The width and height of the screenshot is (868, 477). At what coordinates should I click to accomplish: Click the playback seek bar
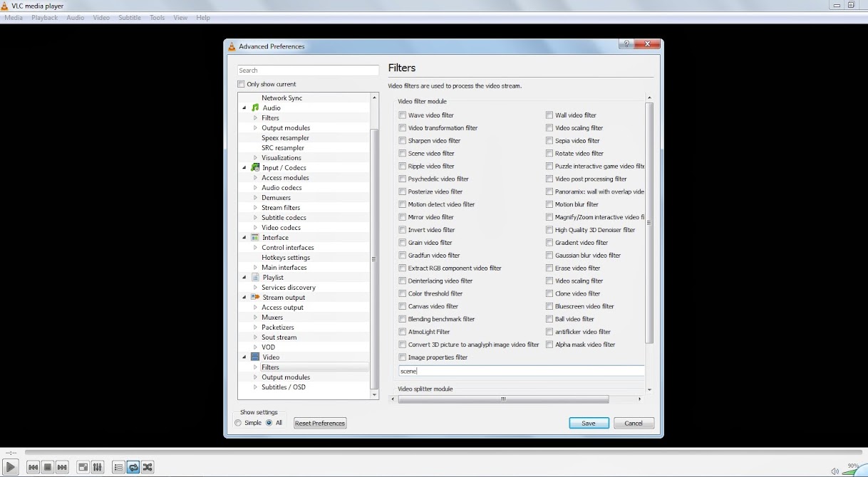coord(443,452)
